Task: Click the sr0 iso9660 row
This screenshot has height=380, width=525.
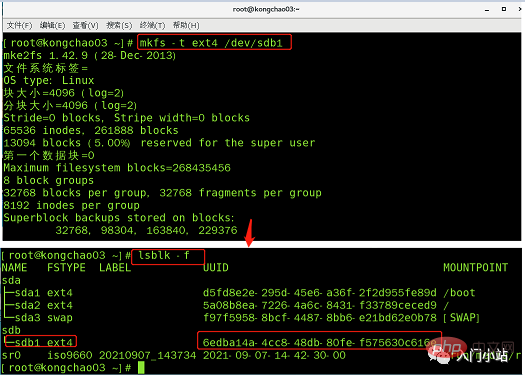Action: coord(174,355)
